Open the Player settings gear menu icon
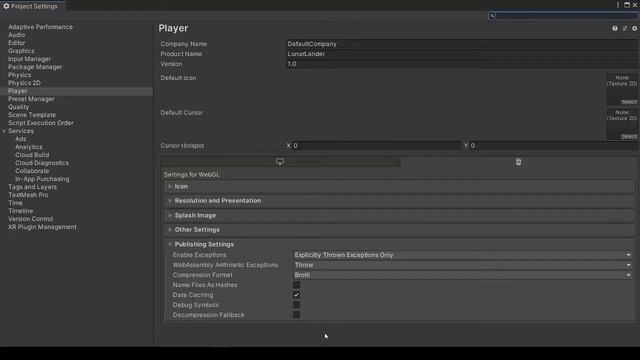 click(x=634, y=28)
